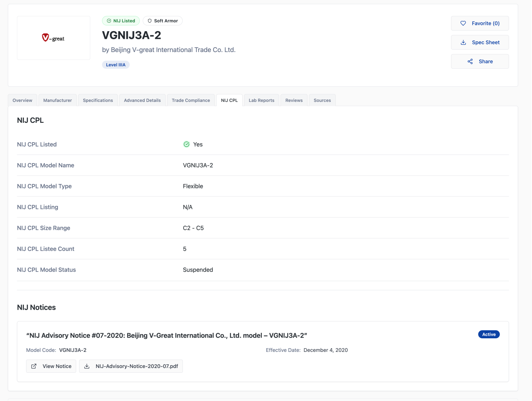Screen dimensions: 532x401
Task: Select the NIJ CPL tab
Action: (229, 100)
